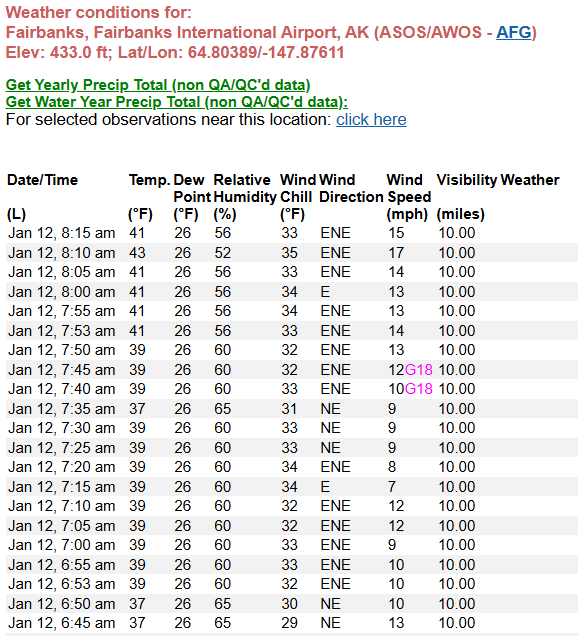578x636 pixels.
Task: Click wind direction E in 8:00 am row
Action: click(325, 292)
